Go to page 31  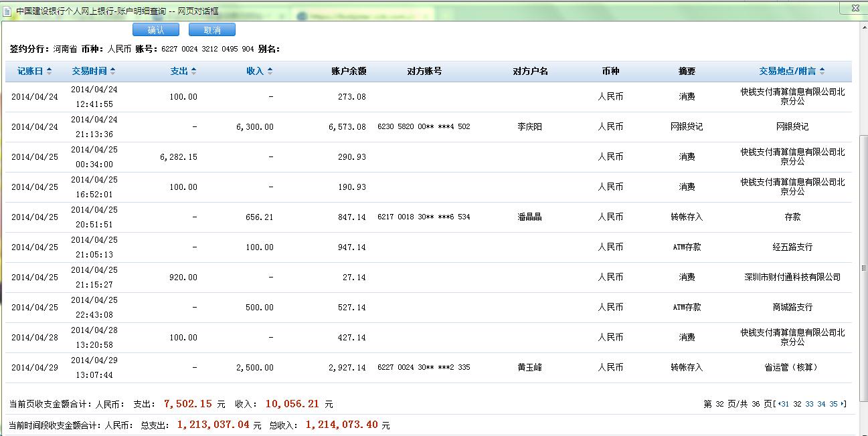[x=785, y=404]
